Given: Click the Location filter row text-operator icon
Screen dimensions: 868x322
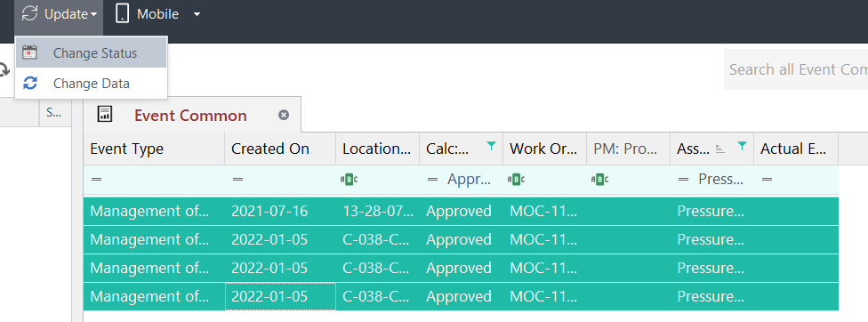Looking at the screenshot, I should click(x=350, y=180).
